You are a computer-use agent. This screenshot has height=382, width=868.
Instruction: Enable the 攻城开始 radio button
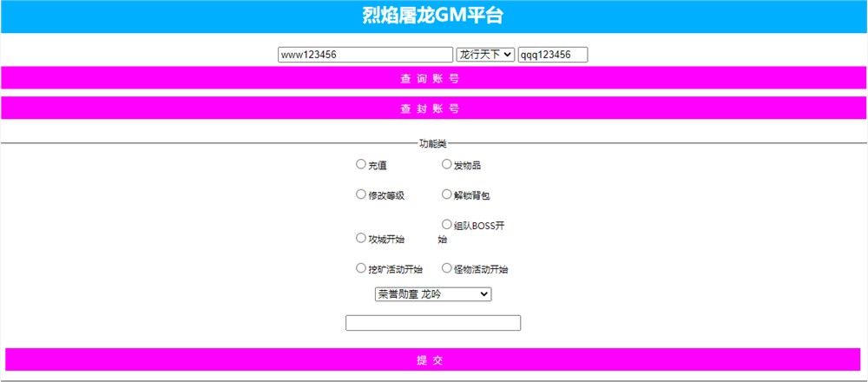[x=361, y=238]
